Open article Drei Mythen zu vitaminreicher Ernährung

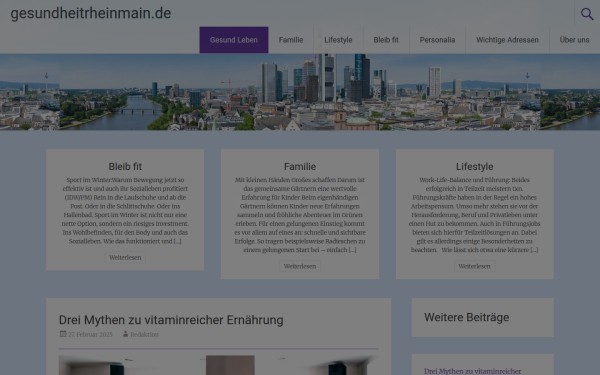(x=171, y=320)
